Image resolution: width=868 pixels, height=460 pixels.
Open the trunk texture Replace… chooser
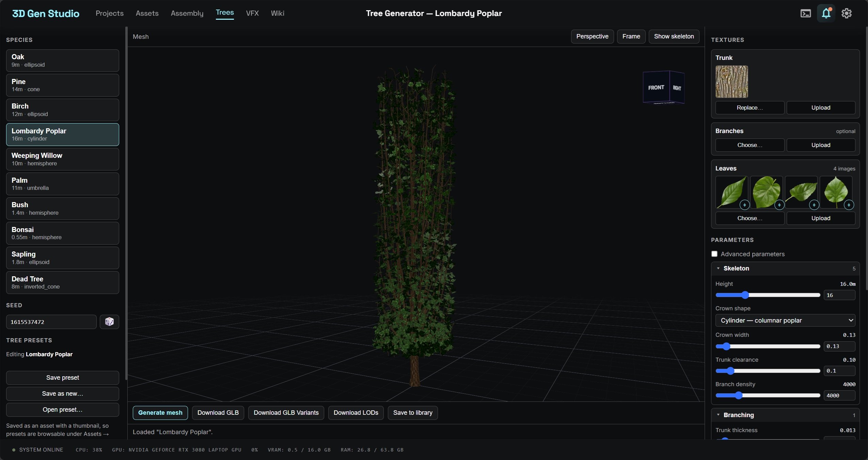(750, 108)
